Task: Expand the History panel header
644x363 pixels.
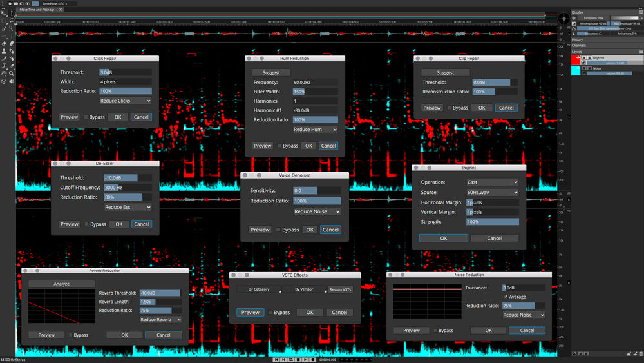Action: point(578,39)
